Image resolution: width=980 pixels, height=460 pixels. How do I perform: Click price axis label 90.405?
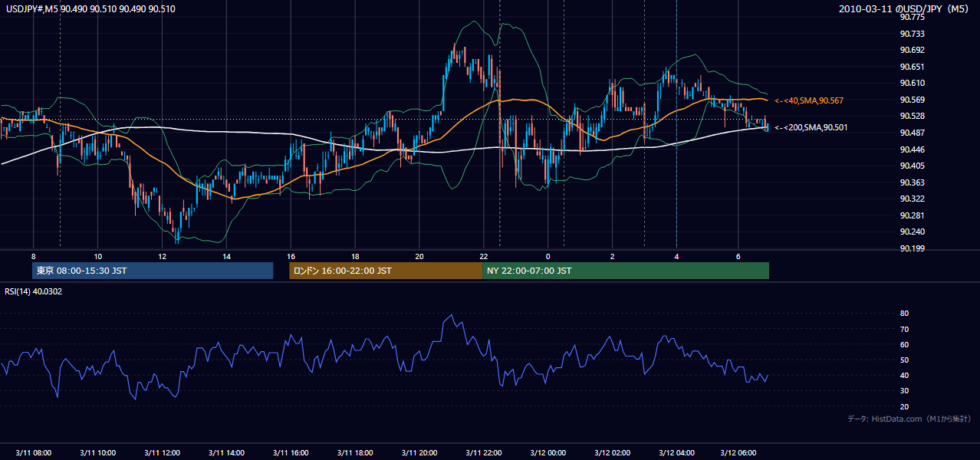913,166
